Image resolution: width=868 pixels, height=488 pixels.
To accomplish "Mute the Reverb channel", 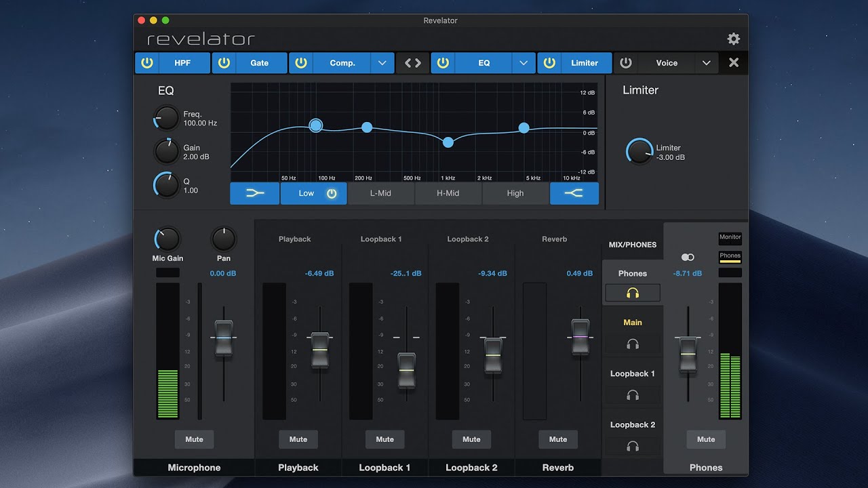I will point(558,439).
